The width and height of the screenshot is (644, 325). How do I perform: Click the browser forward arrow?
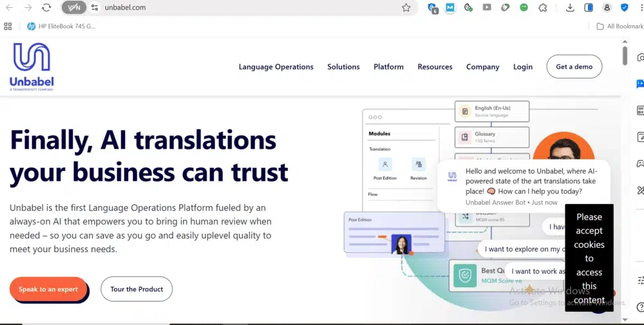pyautogui.click(x=28, y=7)
